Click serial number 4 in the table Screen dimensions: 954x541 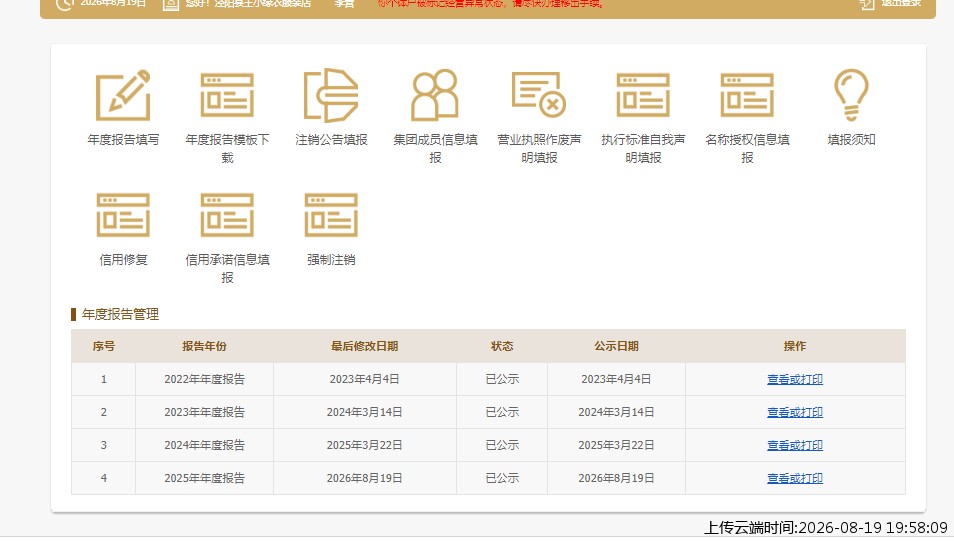point(103,478)
